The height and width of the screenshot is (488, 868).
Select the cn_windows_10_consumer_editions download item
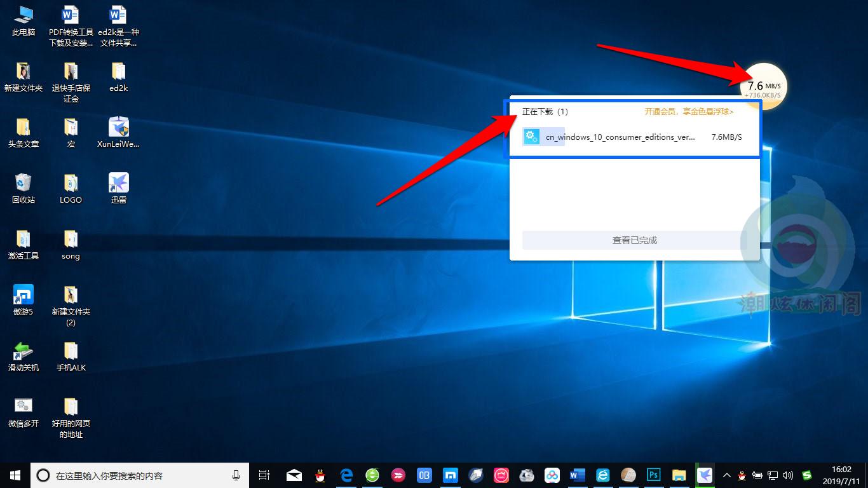(x=620, y=137)
